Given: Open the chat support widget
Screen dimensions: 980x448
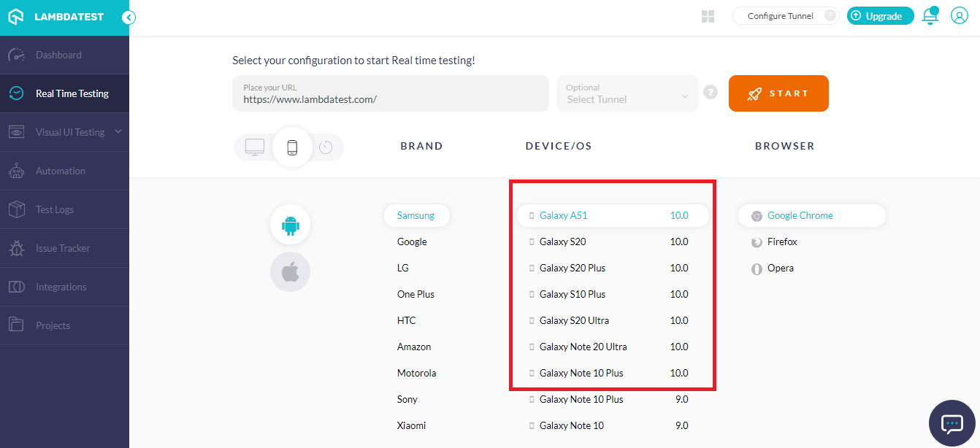Looking at the screenshot, I should click(952, 423).
